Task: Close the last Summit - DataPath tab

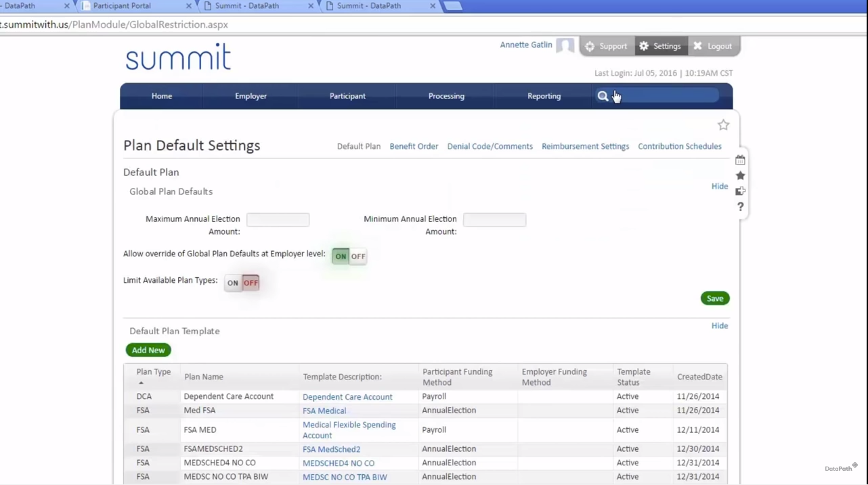Action: (433, 6)
